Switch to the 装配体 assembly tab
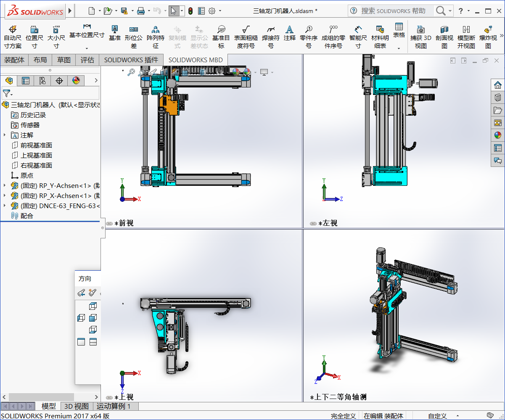Image resolution: width=505 pixels, height=420 pixels. (x=14, y=60)
